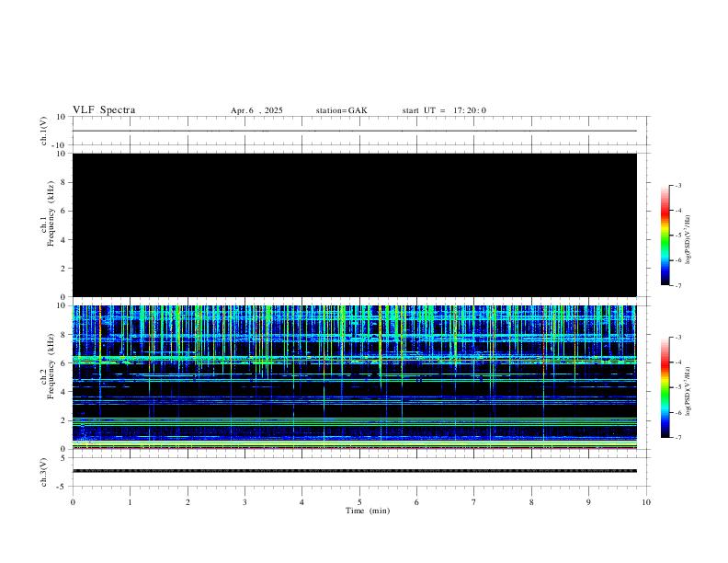
Task: Click the "start UT = 17:20:0" text
Action: click(x=444, y=110)
